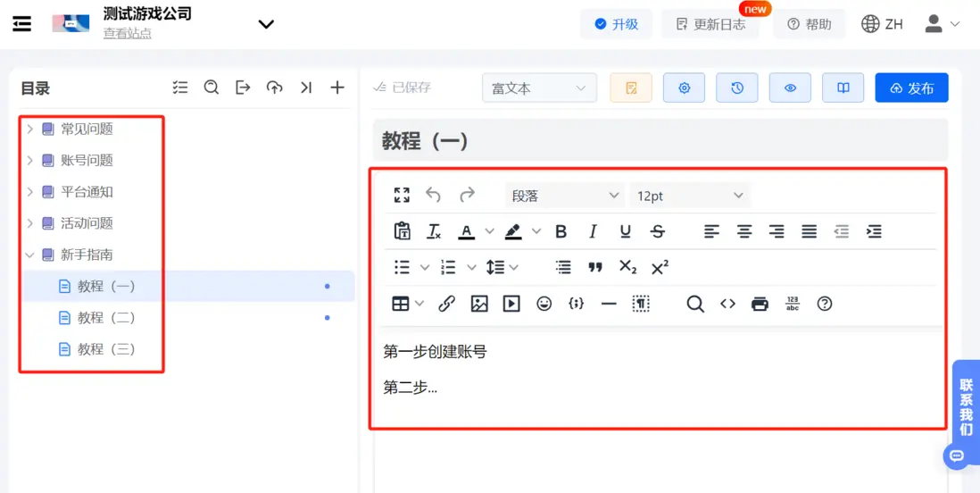
Task: Toggle the hamburger sidebar menu
Action: coord(22,24)
